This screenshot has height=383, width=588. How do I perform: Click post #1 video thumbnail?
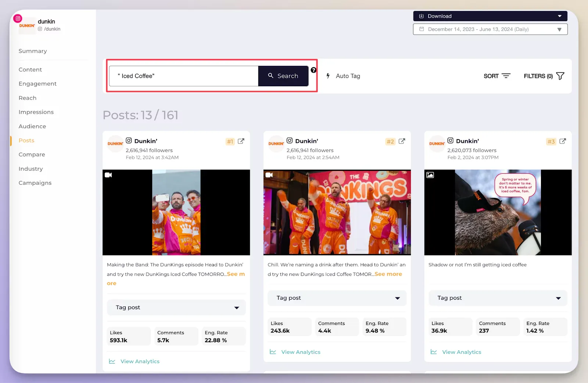[176, 212]
